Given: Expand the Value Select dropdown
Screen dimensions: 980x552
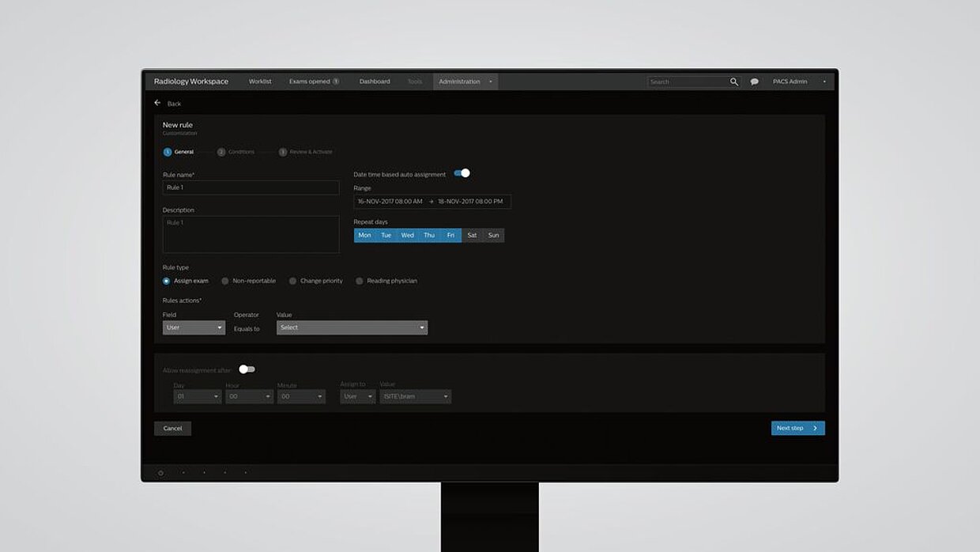Looking at the screenshot, I should pos(352,327).
